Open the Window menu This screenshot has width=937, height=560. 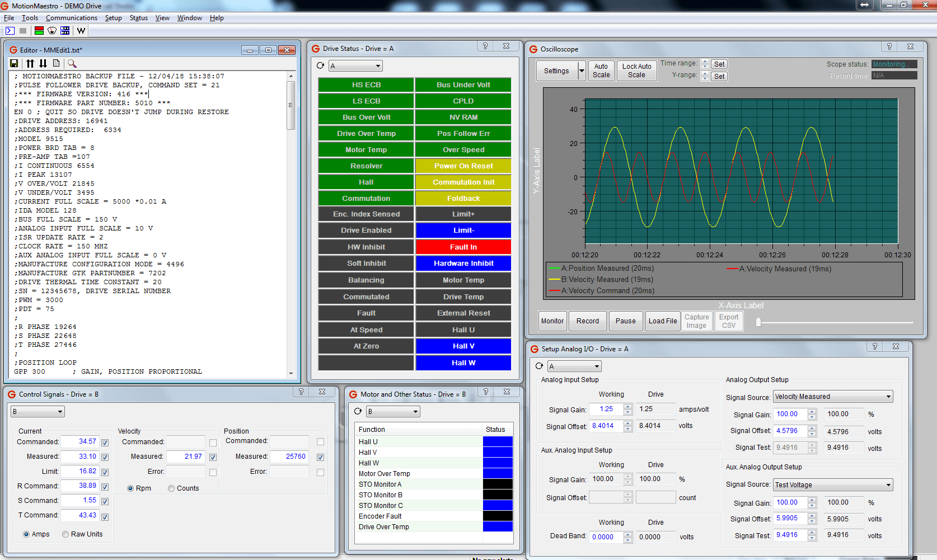point(190,18)
